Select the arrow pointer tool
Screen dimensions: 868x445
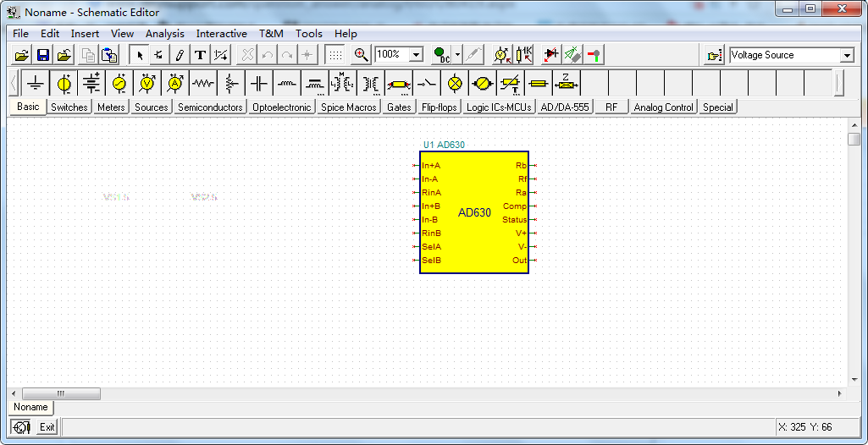140,55
